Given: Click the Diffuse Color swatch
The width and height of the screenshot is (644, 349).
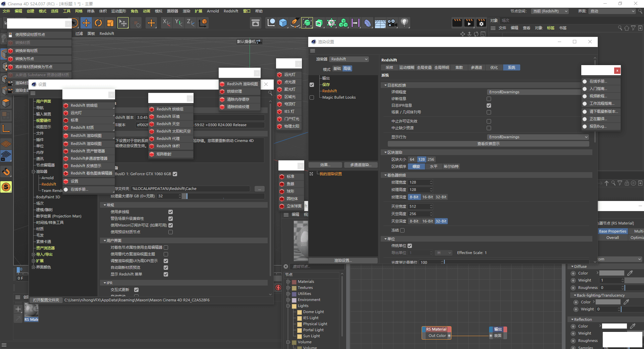Looking at the screenshot, I should tap(612, 273).
